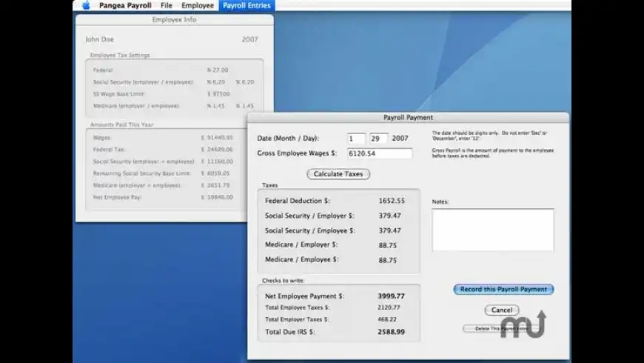Viewport: 644px width, 363px height.
Task: Click Remaining Social Security Base Limit row
Action: tap(161, 173)
